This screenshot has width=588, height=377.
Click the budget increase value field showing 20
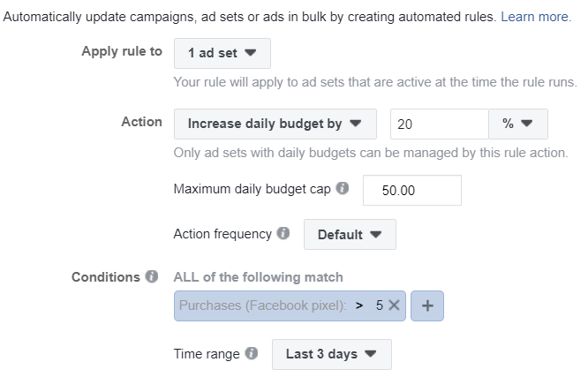click(x=440, y=124)
